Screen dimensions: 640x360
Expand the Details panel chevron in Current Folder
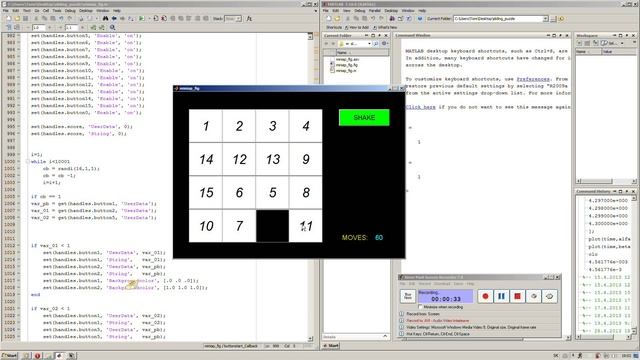tap(385, 336)
